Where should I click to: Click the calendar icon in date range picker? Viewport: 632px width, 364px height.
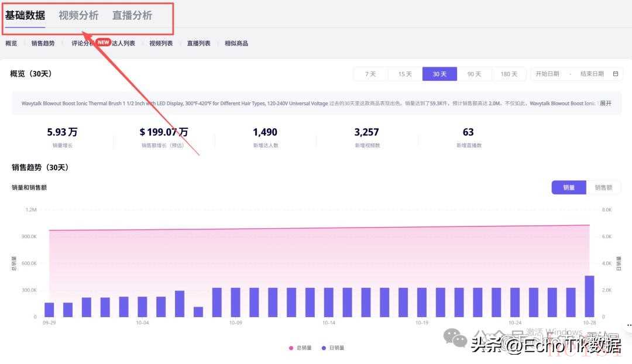(616, 74)
